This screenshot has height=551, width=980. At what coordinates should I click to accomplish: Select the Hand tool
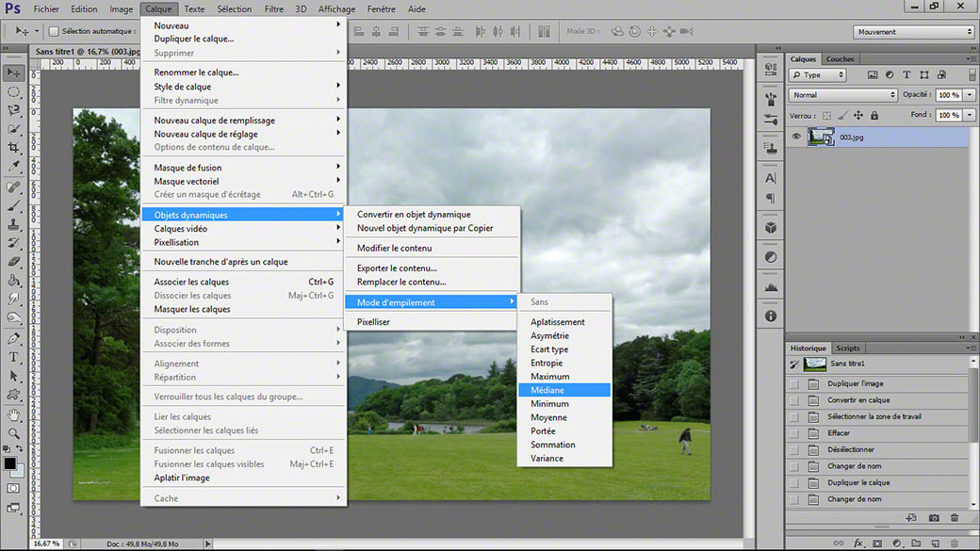[13, 414]
